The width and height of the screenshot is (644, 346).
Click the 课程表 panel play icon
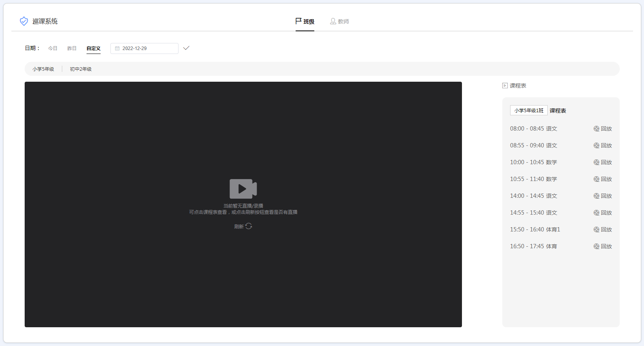click(505, 86)
